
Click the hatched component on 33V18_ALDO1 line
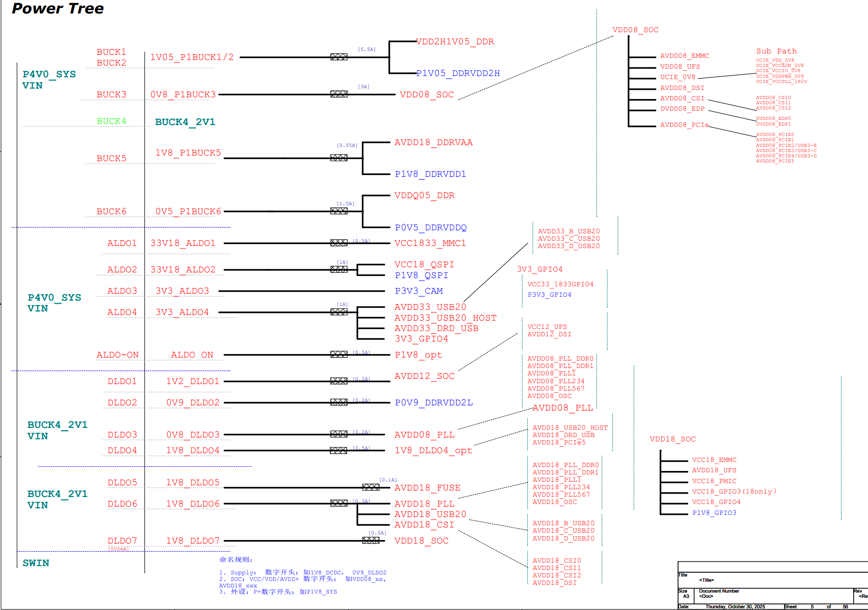(x=339, y=243)
